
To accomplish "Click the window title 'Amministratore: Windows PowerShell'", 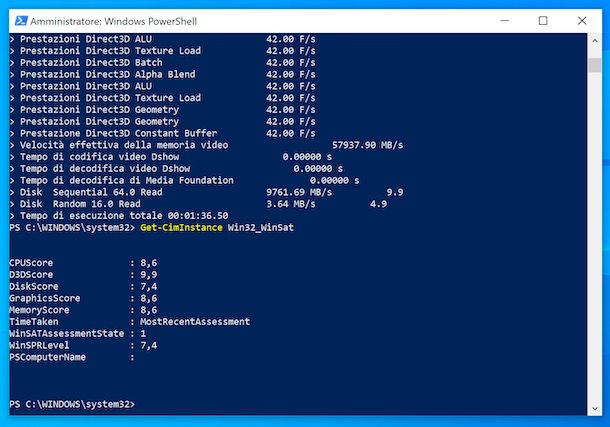I will 114,21.
